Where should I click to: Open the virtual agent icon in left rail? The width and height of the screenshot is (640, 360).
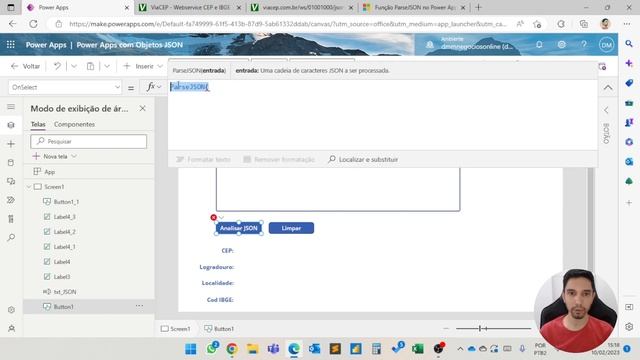(11, 328)
